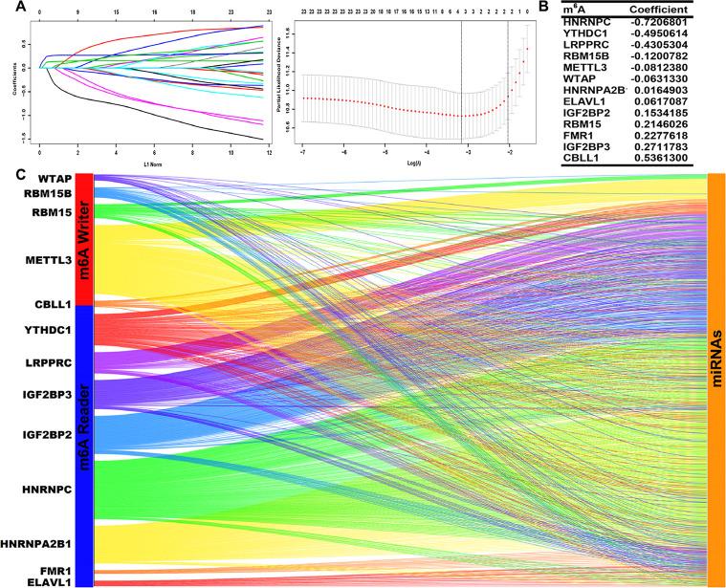726x588 pixels.
Task: Select HNRNPC row name in coefficient table
Action: 586,22
